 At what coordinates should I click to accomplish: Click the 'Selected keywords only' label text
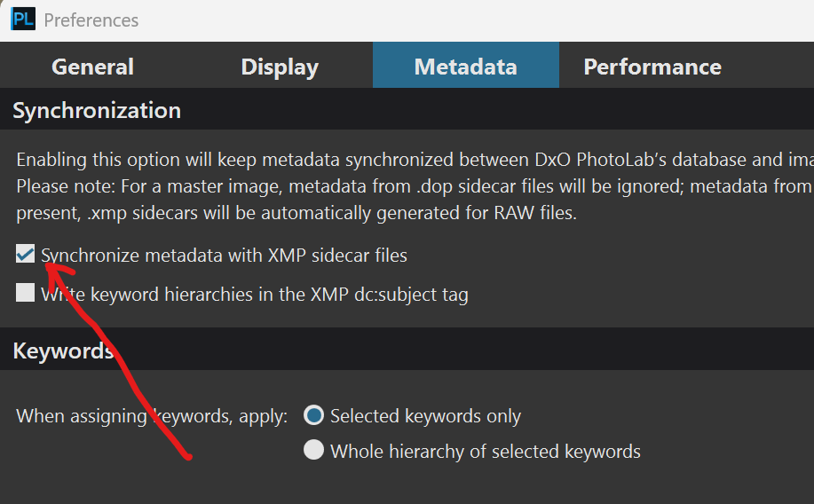425,415
